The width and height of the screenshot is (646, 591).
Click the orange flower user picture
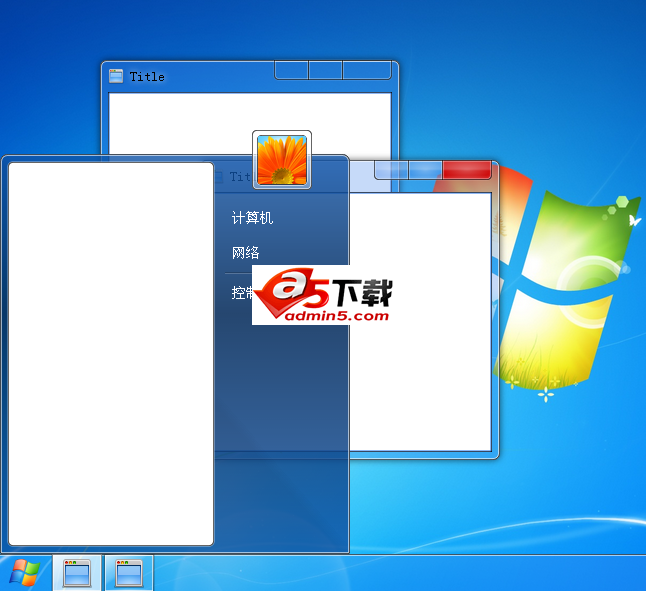pyautogui.click(x=282, y=160)
